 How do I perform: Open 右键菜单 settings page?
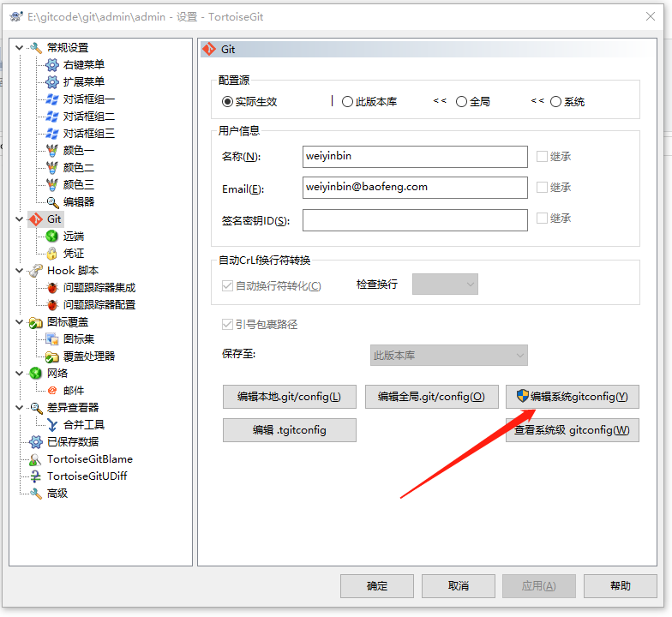tap(84, 65)
